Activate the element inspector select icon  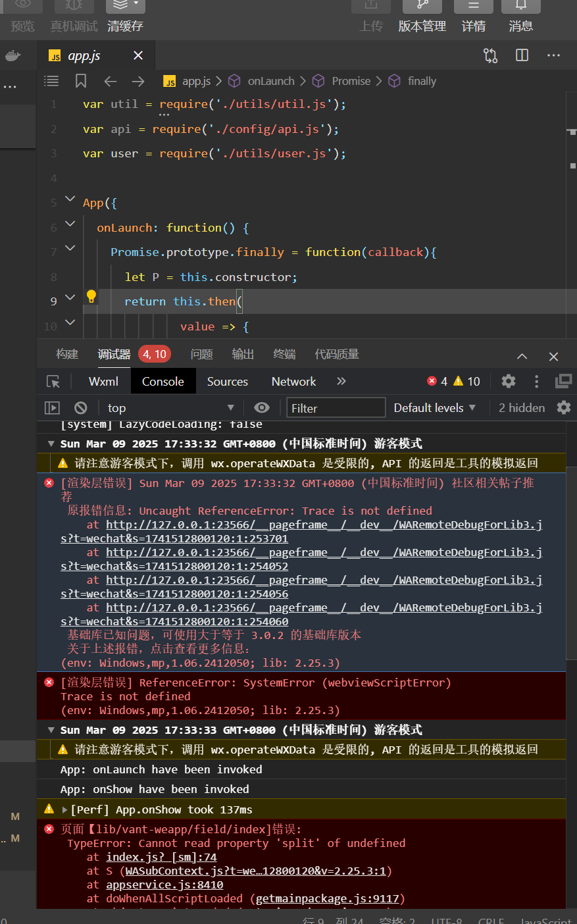(x=53, y=382)
